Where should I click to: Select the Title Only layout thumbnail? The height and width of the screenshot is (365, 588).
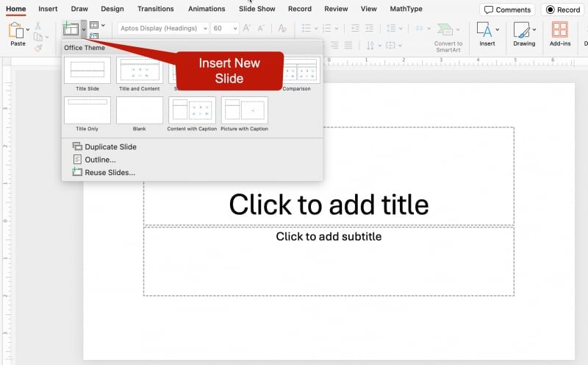(87, 110)
